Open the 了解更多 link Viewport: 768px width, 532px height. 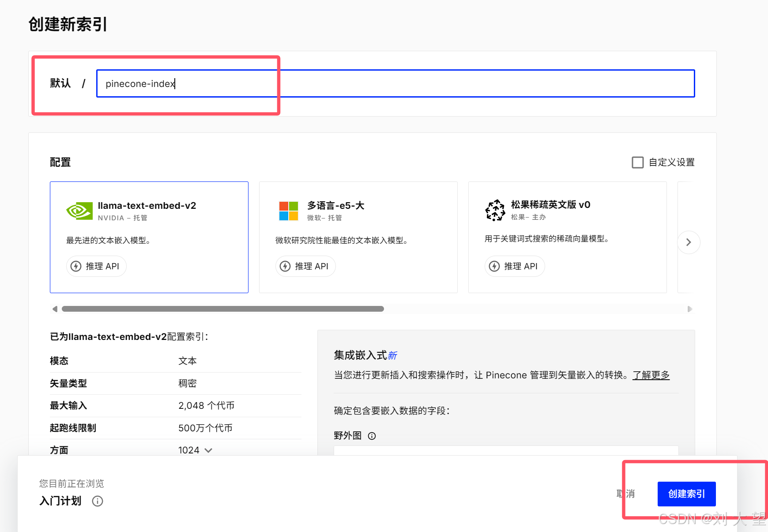(x=651, y=375)
